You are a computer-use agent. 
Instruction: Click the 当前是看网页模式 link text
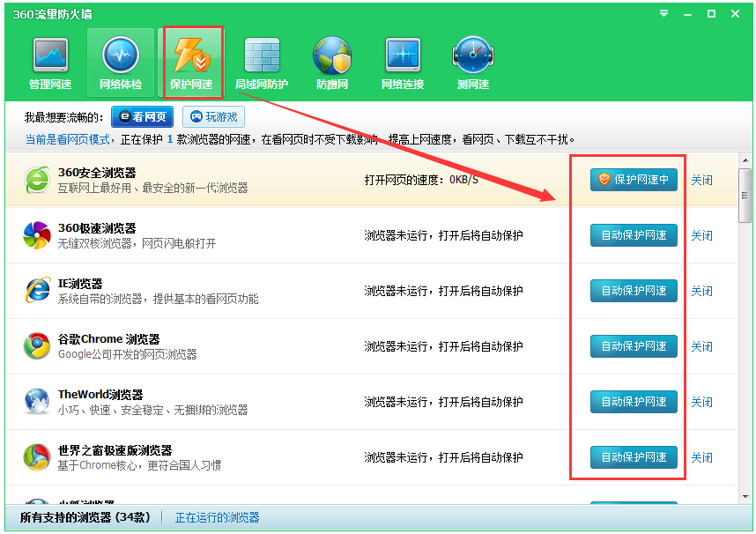click(70, 140)
